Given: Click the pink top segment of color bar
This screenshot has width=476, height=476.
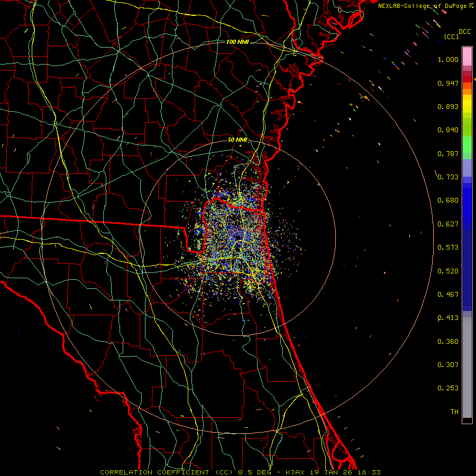Looking at the screenshot, I should click(467, 56).
